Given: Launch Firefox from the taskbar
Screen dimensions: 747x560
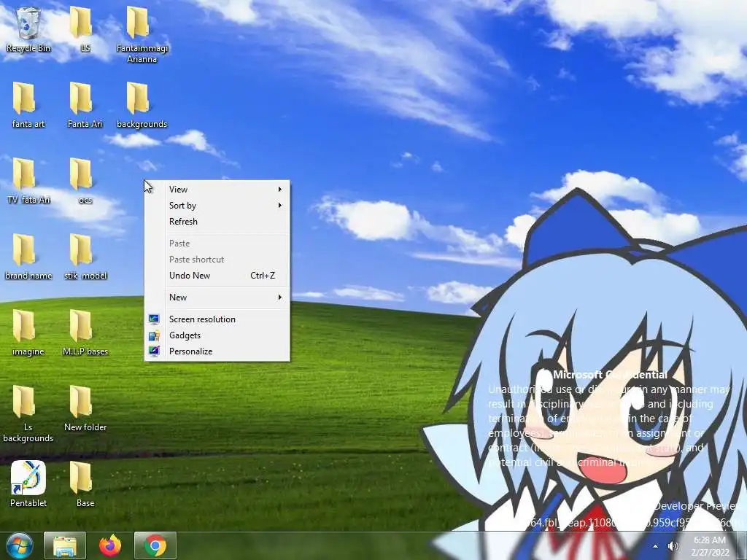Looking at the screenshot, I should [x=110, y=545].
